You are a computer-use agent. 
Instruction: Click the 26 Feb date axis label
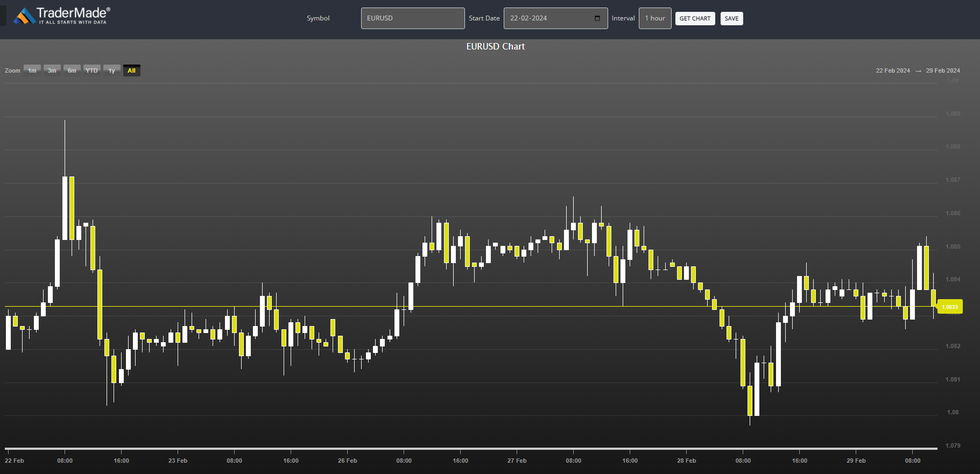pyautogui.click(x=348, y=461)
